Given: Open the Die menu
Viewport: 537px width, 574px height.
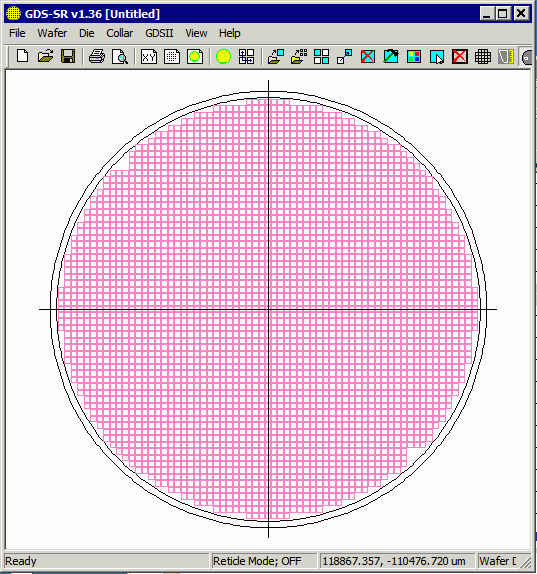Looking at the screenshot, I should point(87,33).
